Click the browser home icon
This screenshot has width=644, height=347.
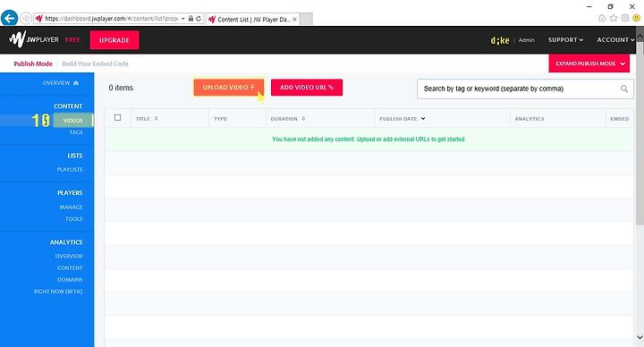pyautogui.click(x=602, y=18)
